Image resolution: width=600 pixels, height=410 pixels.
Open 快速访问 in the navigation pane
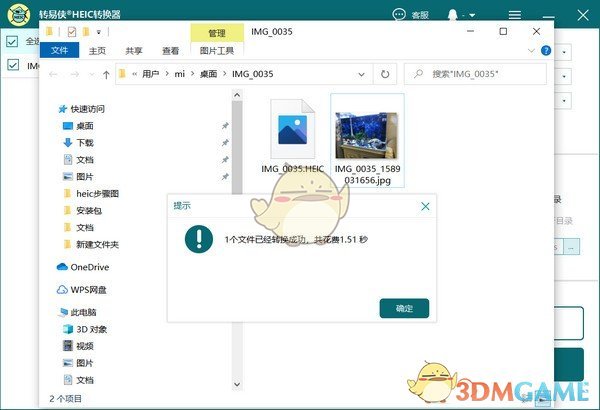[x=81, y=109]
